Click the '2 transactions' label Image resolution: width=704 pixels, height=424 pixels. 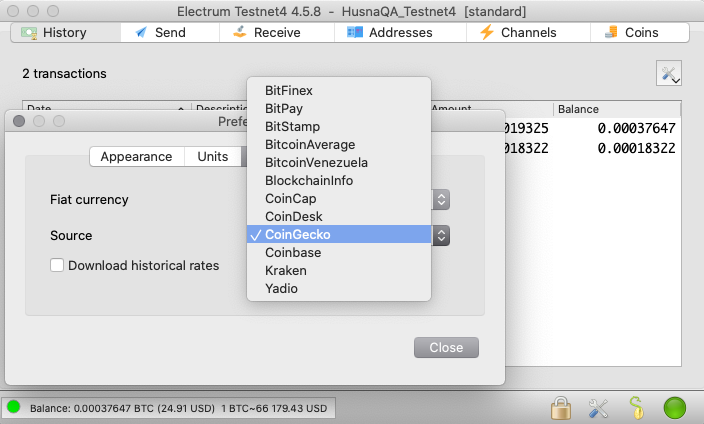pos(65,73)
